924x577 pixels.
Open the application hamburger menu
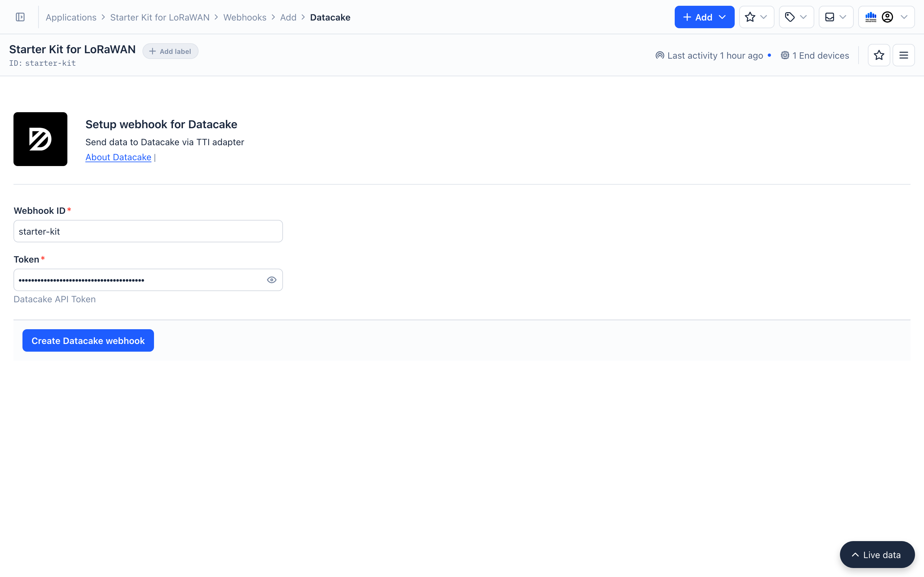[903, 55]
